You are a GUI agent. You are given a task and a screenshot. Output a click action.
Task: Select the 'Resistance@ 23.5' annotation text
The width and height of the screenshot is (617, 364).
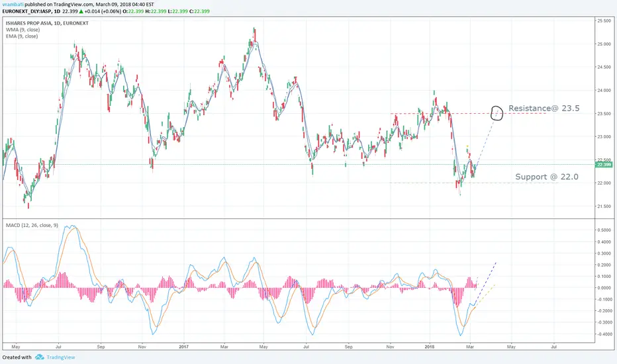pos(544,109)
